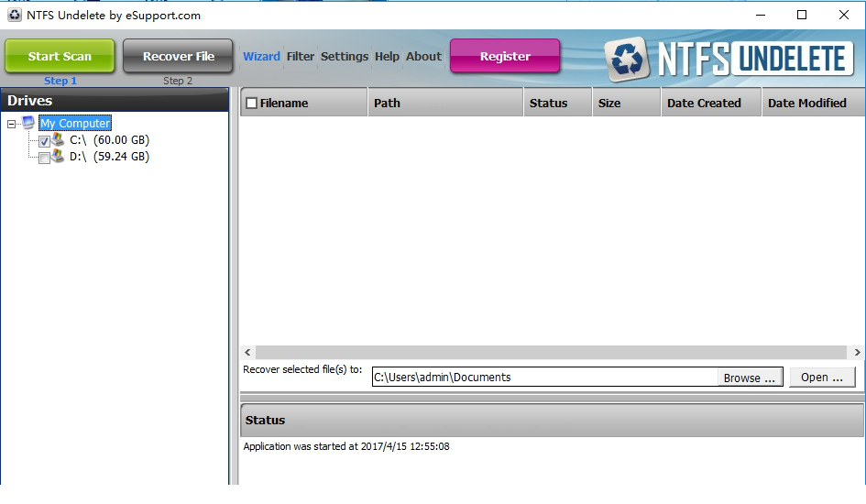The width and height of the screenshot is (866, 504).
Task: Click the Open ... button
Action: (822, 377)
